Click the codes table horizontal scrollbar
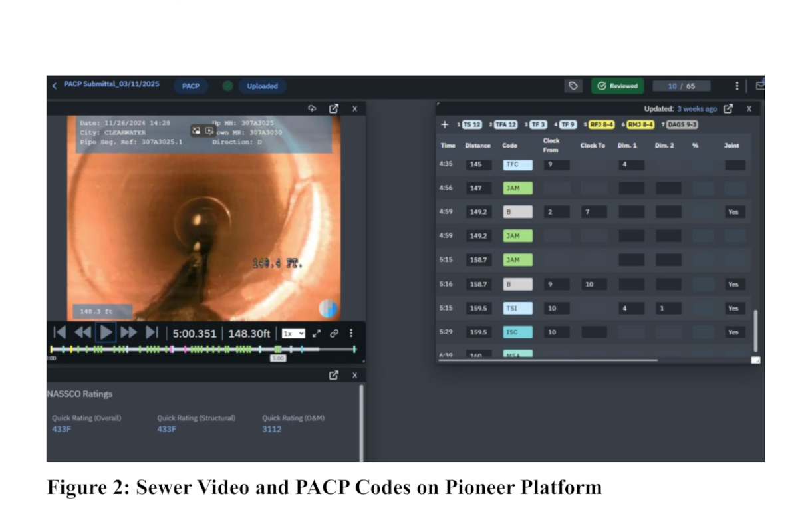Image resolution: width=798 pixels, height=532 pixels. (x=547, y=360)
